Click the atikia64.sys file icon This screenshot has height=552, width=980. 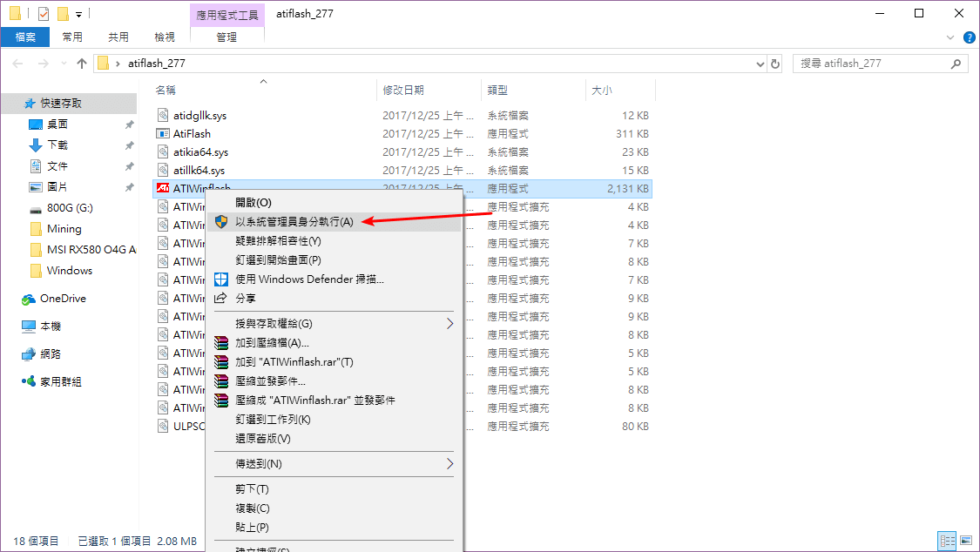click(163, 151)
